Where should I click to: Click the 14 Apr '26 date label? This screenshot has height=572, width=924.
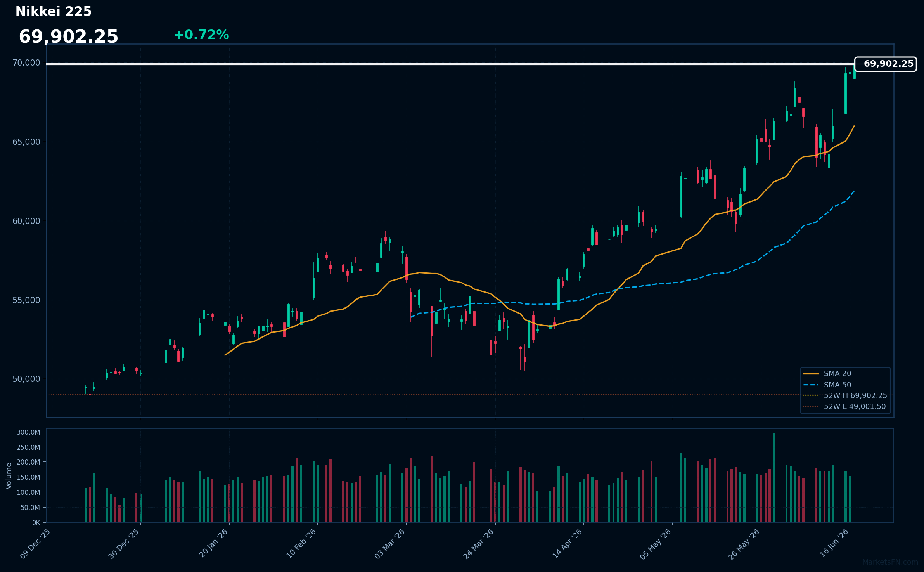pyautogui.click(x=568, y=544)
